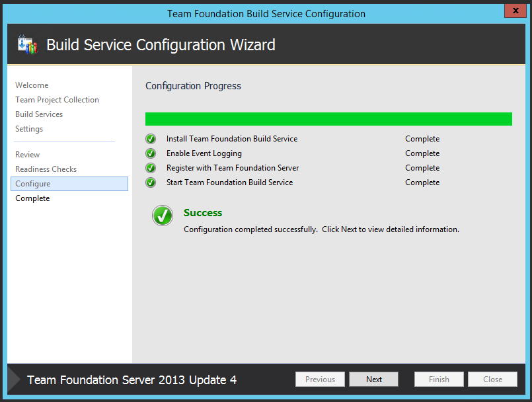Click the Previous button

point(320,380)
